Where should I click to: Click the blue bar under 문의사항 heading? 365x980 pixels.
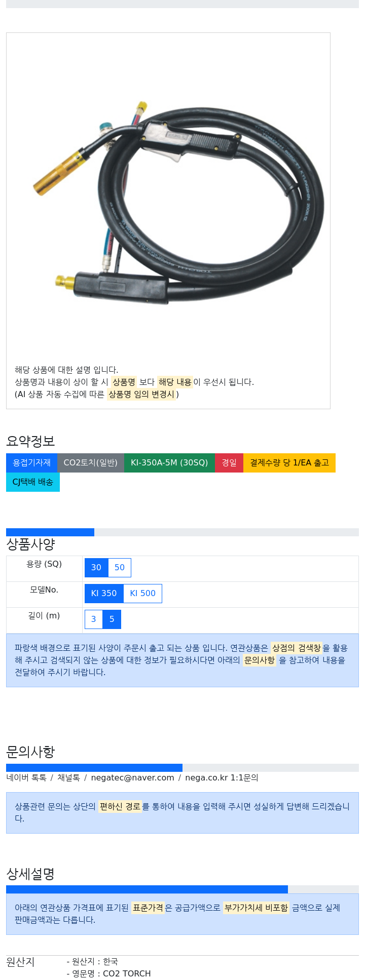coord(94,768)
